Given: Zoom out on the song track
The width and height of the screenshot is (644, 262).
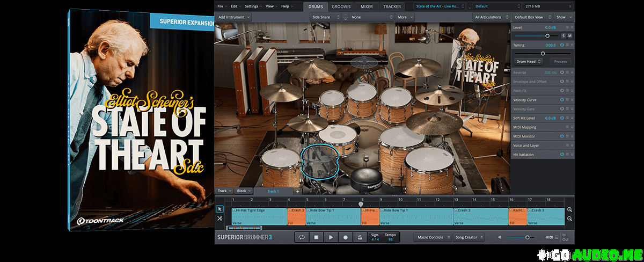Looking at the screenshot, I should [570, 219].
